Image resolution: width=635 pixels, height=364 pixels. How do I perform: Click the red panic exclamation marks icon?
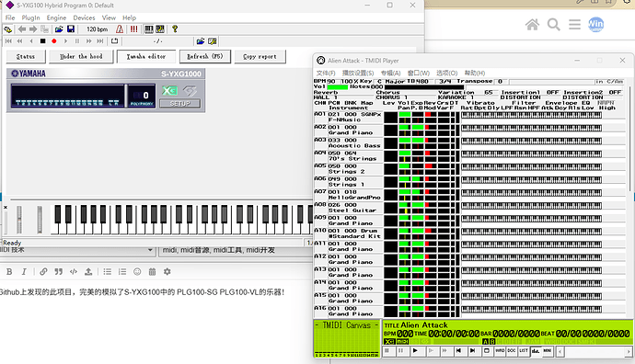[x=133, y=29]
